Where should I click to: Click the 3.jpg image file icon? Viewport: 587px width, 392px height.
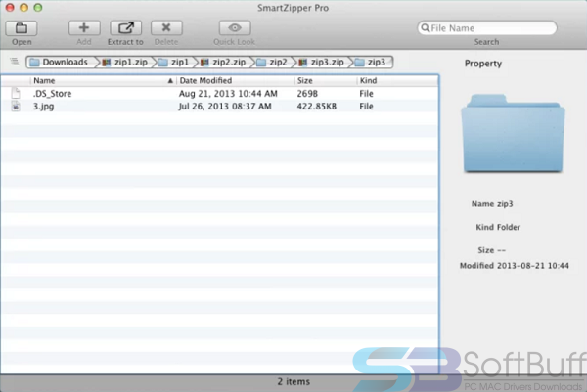pyautogui.click(x=16, y=107)
